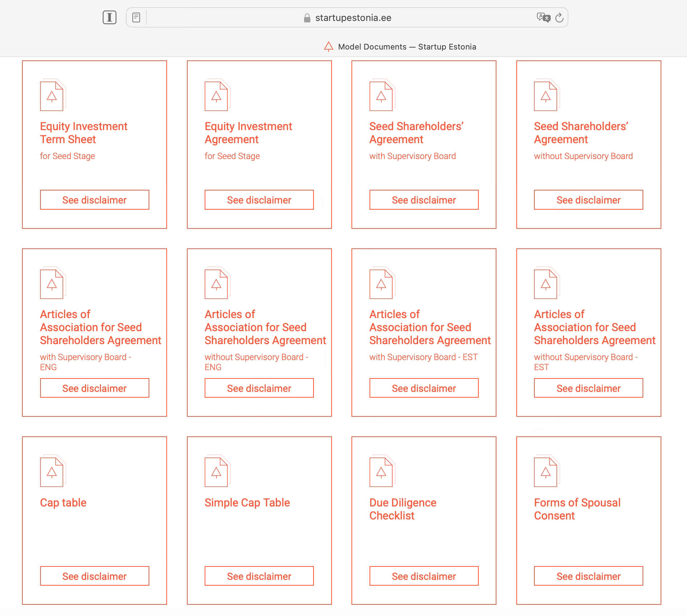The width and height of the screenshot is (687, 616).
Task: Click the Due Diligence Checklist document icon
Action: (x=383, y=471)
